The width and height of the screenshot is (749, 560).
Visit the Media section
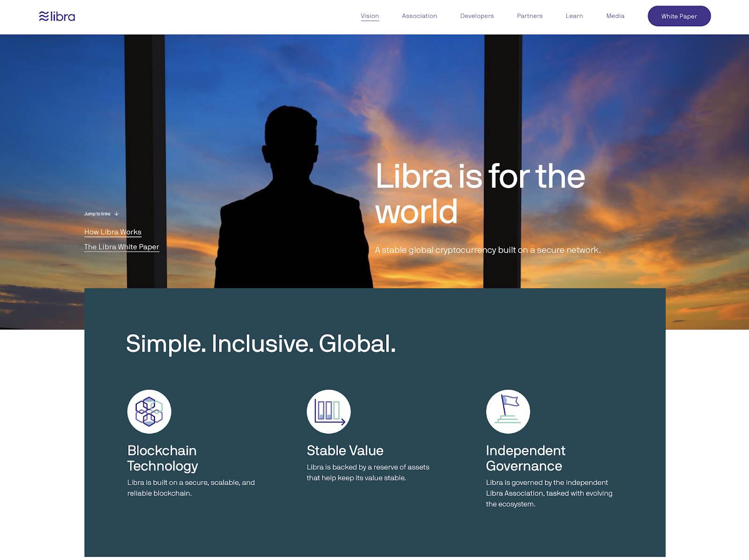pos(615,16)
